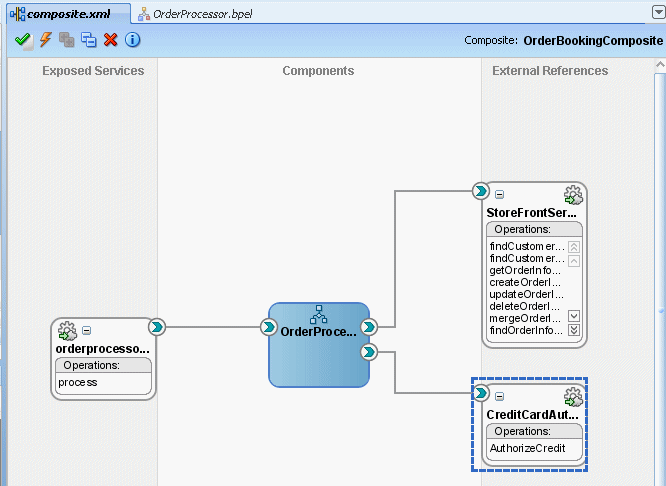Click OrderProcessor lower reference port arrow
Screen dimensions: 666x486
tap(369, 352)
